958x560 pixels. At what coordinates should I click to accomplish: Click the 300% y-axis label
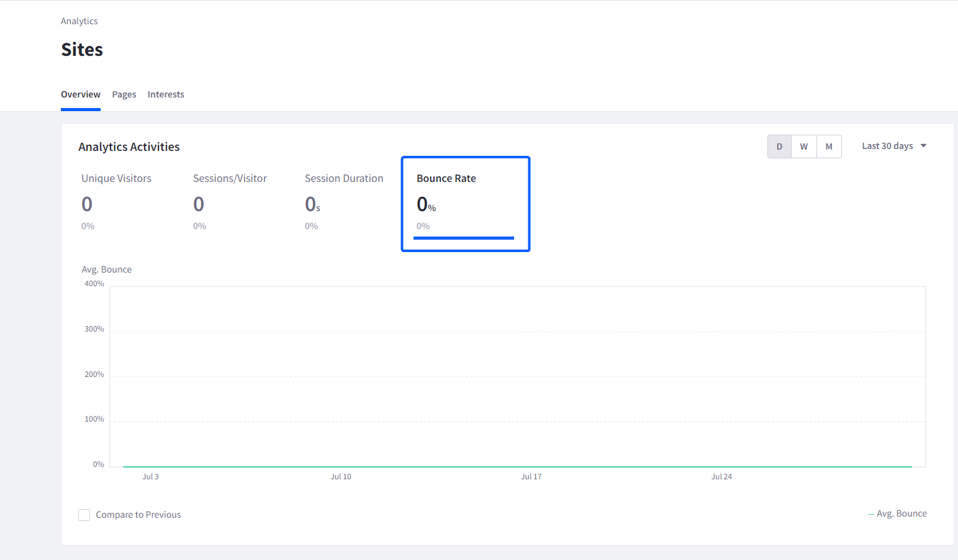(x=94, y=329)
